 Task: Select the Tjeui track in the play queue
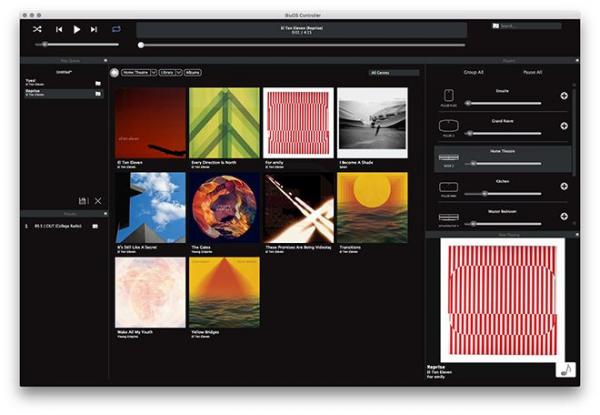pyautogui.click(x=64, y=83)
